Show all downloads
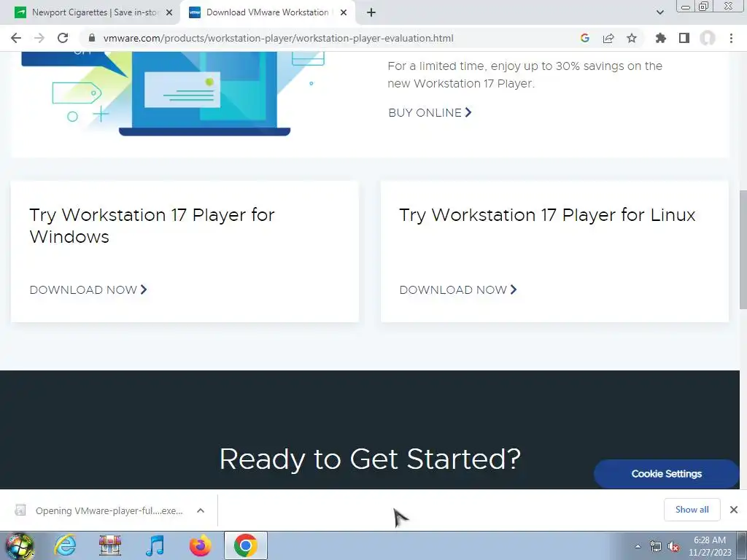Screen dimensions: 747x560 [692, 510]
